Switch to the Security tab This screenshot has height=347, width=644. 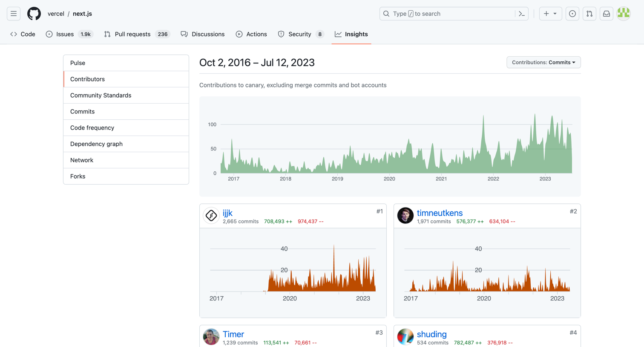tap(301, 34)
